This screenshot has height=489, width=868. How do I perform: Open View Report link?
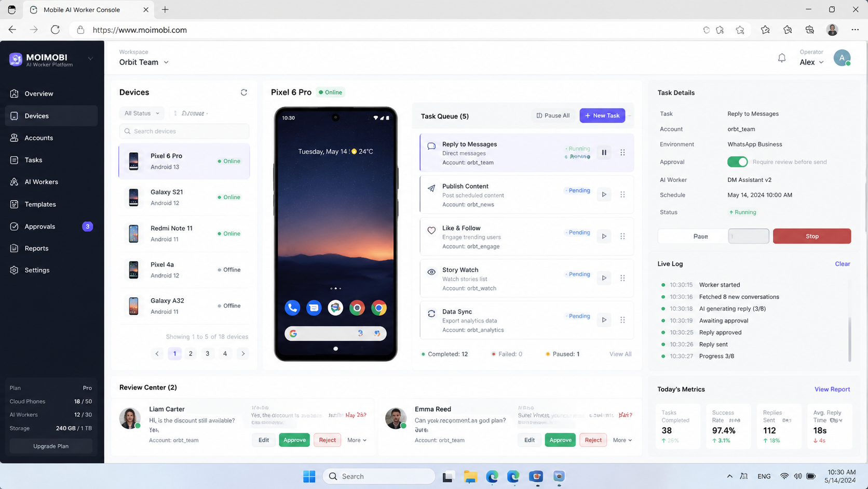click(832, 389)
